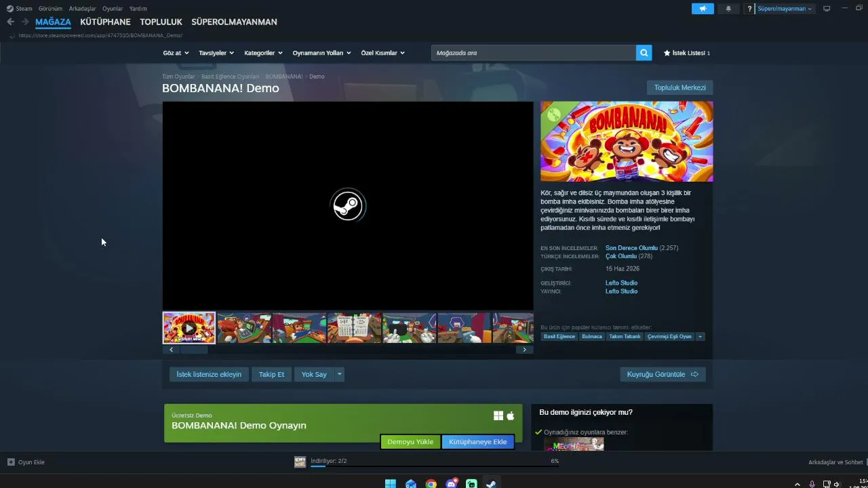Viewport: 868px width, 488px height.
Task: Open the Oyunlar menu
Action: click(x=113, y=9)
